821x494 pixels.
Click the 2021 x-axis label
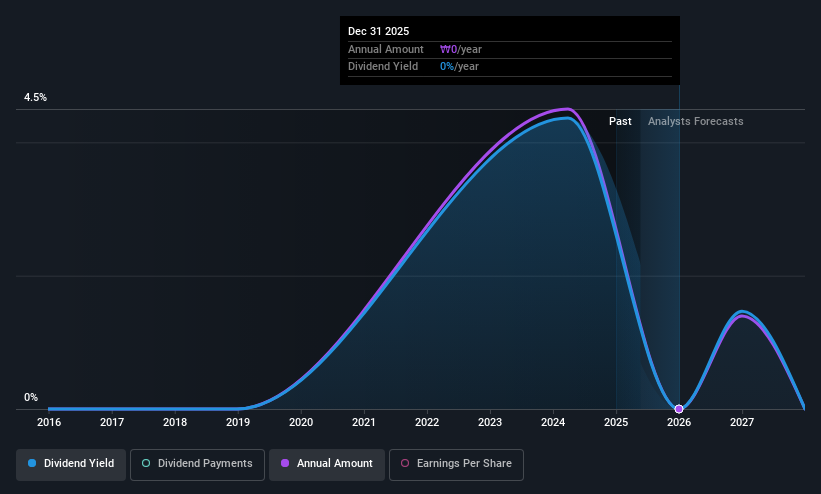[364, 422]
